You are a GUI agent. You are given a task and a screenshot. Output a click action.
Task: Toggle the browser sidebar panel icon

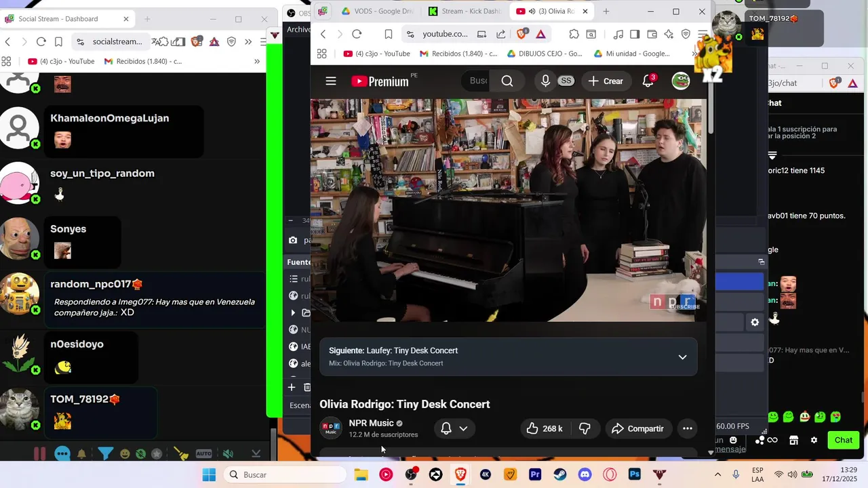pyautogui.click(x=635, y=34)
